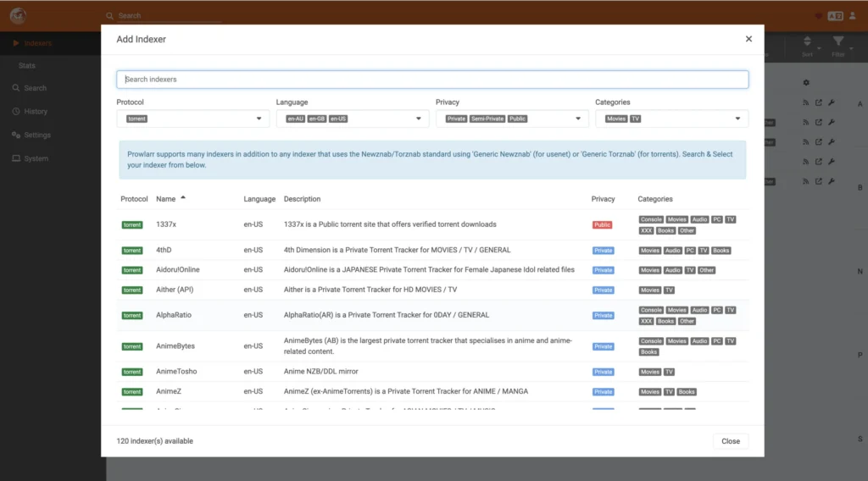Click the en-GB tag in Language filter

tap(317, 119)
